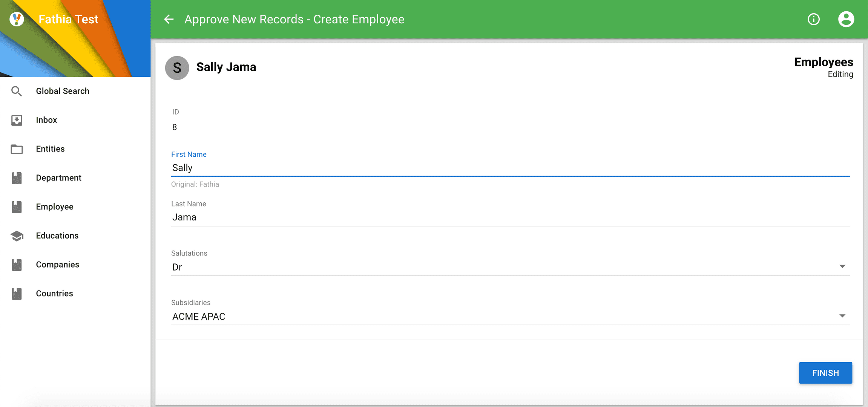Open Countries in the sidebar

(75, 294)
